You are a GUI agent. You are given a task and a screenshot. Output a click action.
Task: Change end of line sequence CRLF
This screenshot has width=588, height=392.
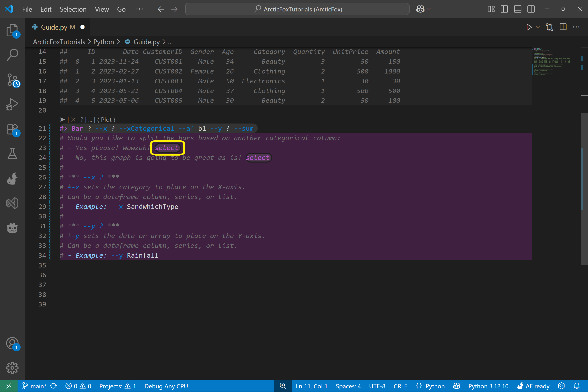click(x=400, y=386)
